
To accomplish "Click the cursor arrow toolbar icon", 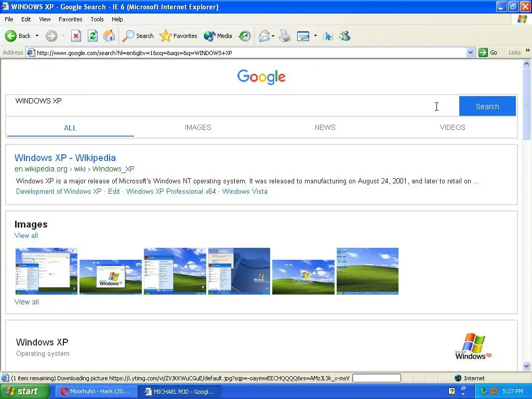I will pyautogui.click(x=327, y=36).
